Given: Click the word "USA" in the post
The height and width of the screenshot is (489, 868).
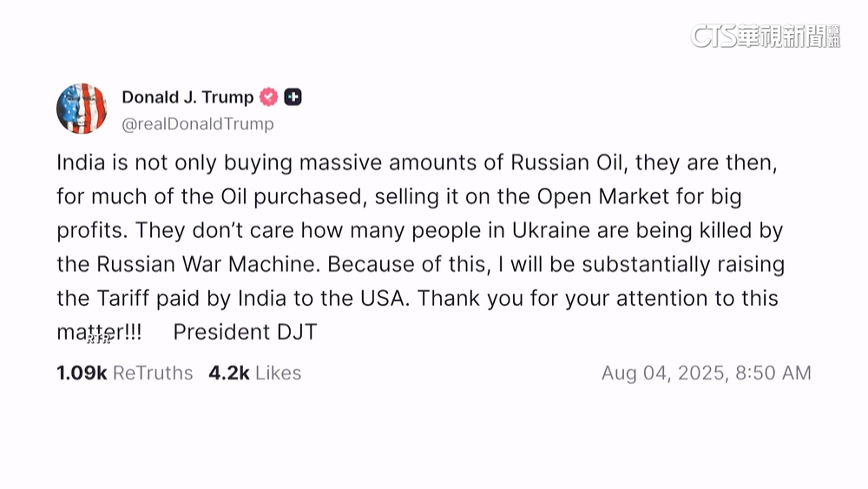Looking at the screenshot, I should tap(381, 298).
